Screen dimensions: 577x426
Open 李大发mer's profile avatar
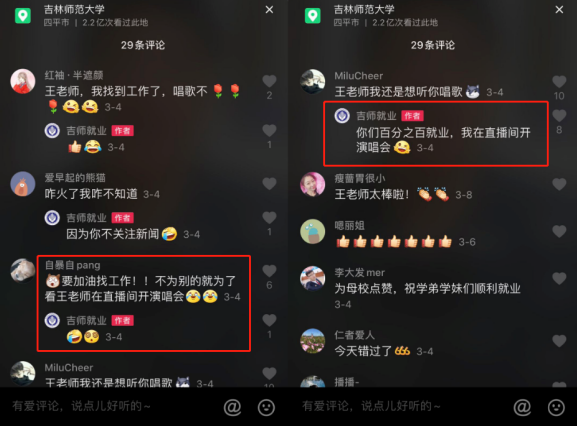pos(312,278)
